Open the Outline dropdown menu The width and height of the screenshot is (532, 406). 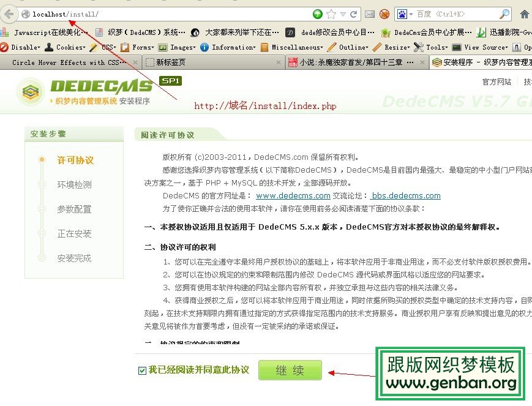348,47
